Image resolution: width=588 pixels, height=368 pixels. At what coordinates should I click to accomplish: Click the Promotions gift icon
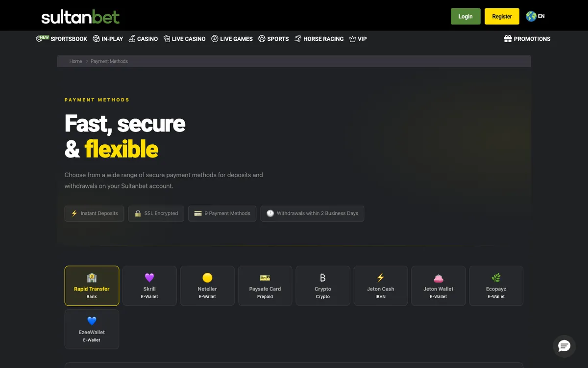coord(508,39)
